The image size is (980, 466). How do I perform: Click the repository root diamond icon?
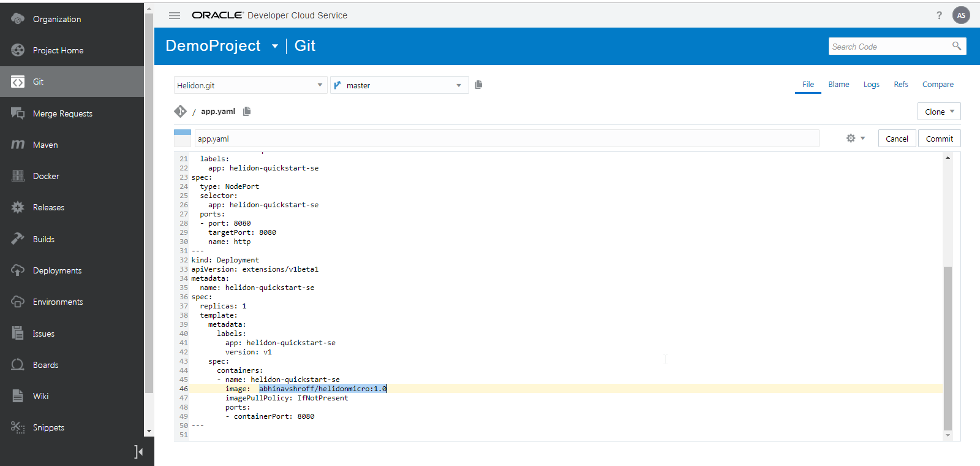[x=180, y=111]
